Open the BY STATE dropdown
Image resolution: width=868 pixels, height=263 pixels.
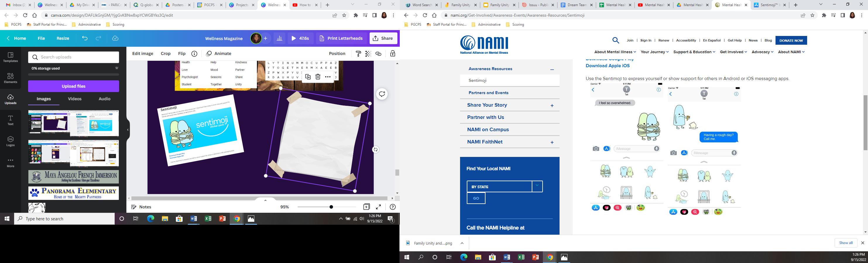click(x=505, y=187)
